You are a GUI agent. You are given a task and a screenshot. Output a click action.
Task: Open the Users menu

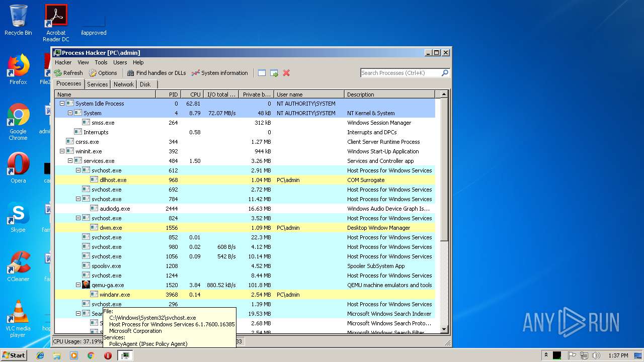click(x=120, y=62)
